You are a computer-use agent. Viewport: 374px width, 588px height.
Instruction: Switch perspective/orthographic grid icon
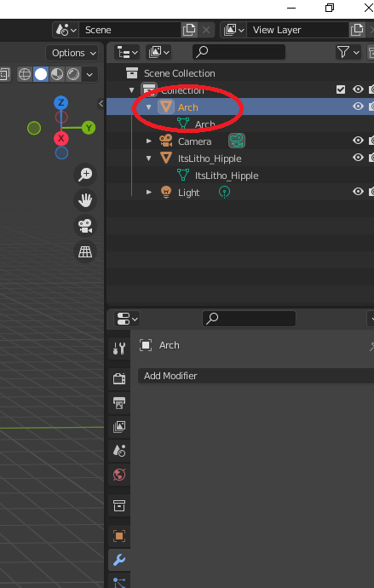85,251
